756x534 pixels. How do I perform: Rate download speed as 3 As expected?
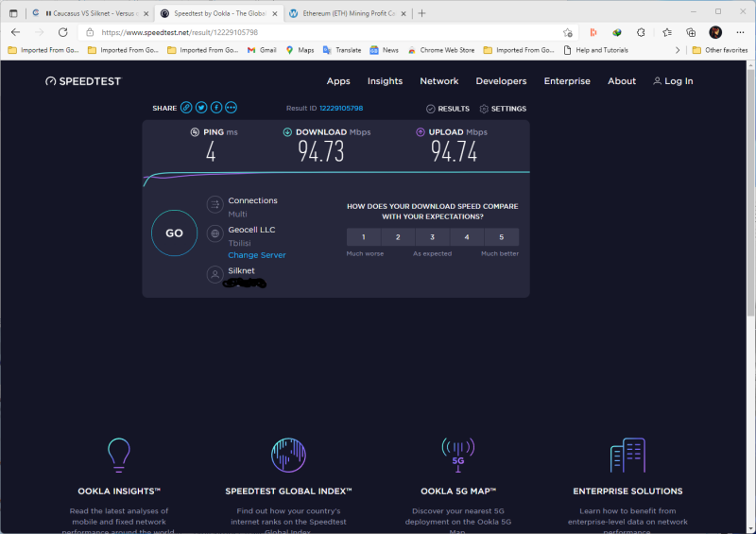click(x=432, y=237)
